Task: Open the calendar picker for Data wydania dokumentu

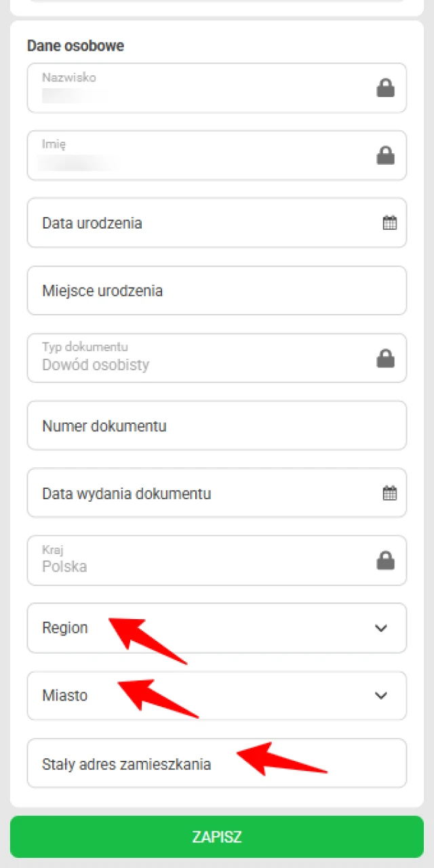Action: pyautogui.click(x=389, y=493)
